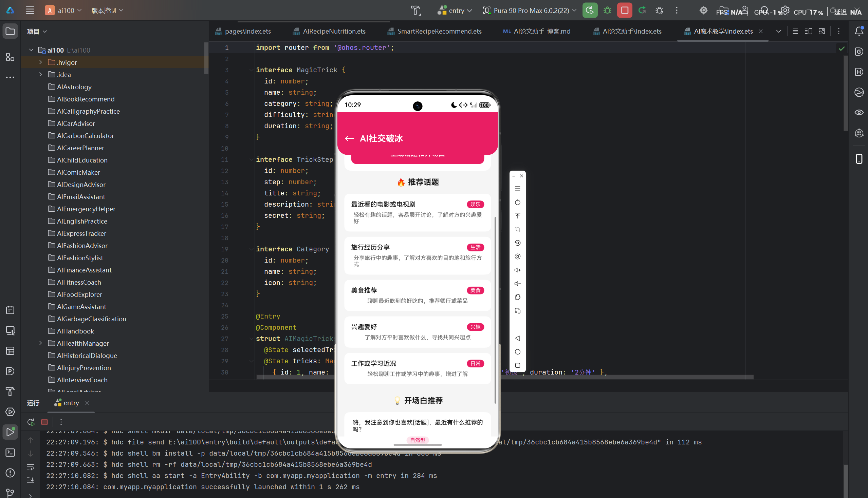Collapse the ai100 root tree node

coord(31,50)
